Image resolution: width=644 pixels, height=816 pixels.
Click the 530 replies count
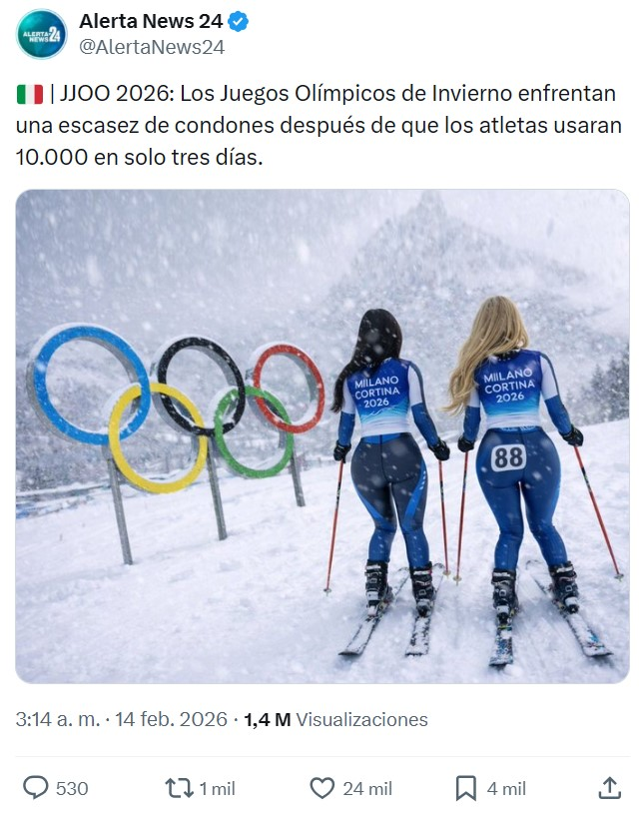72,788
